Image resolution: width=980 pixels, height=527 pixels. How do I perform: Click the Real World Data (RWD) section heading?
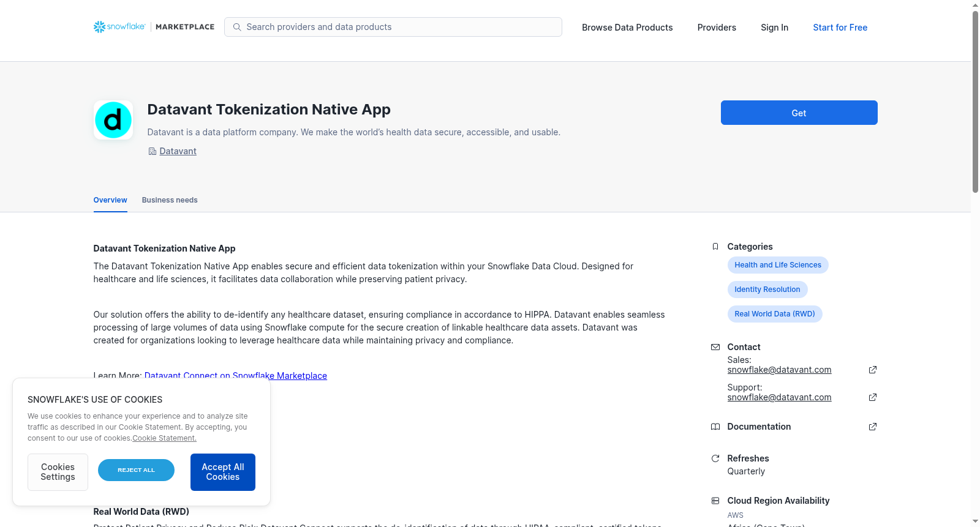(x=141, y=512)
